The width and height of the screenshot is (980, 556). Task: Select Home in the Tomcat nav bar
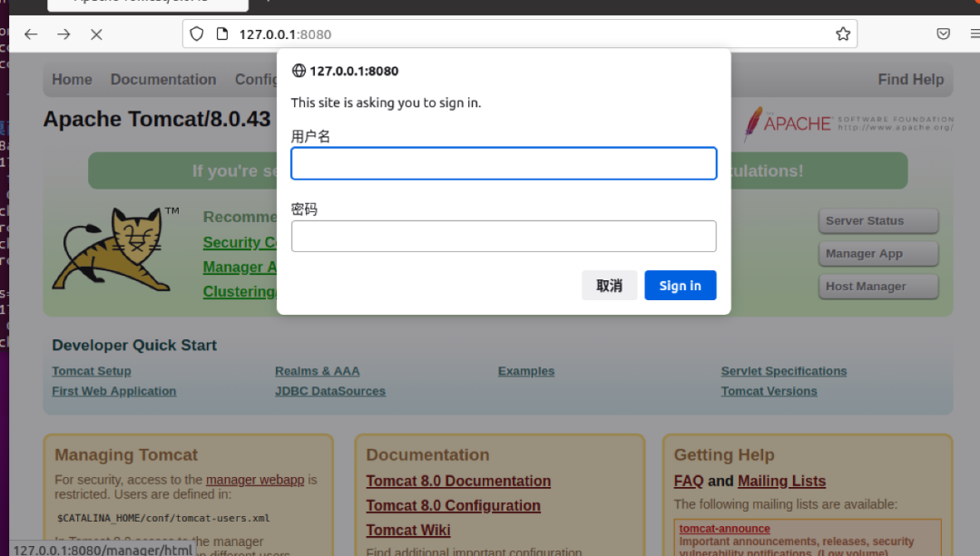[72, 79]
